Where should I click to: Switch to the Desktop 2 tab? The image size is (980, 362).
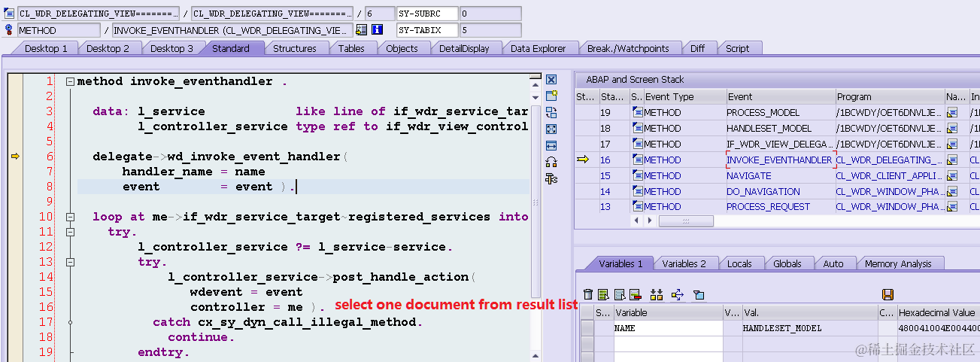pos(108,48)
